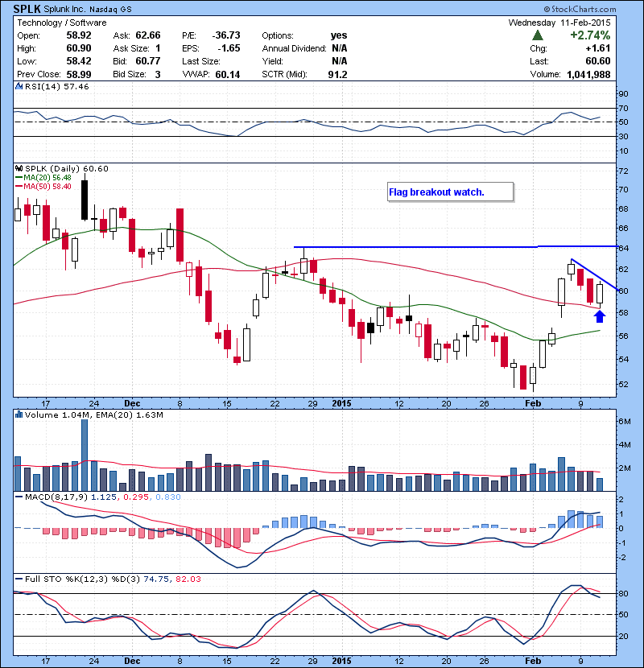Click the Splunk Inc. company name
Image resolution: width=644 pixels, height=668 pixels.
coord(64,9)
